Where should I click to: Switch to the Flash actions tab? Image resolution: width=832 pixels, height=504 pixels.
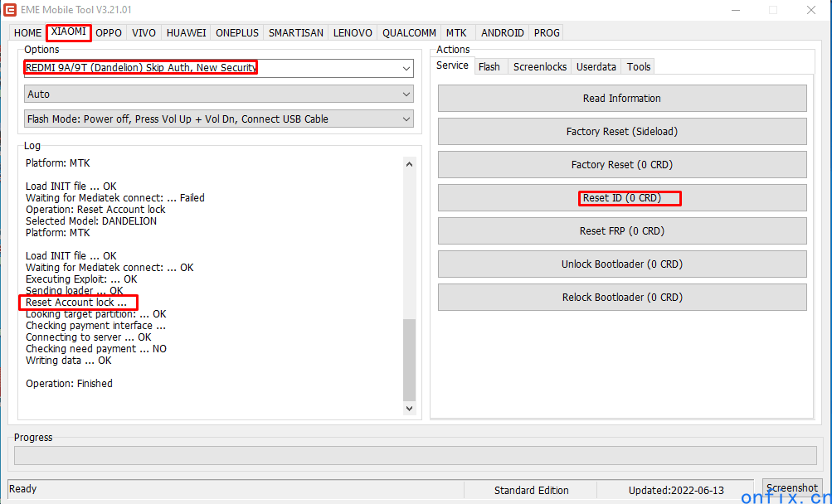[489, 67]
